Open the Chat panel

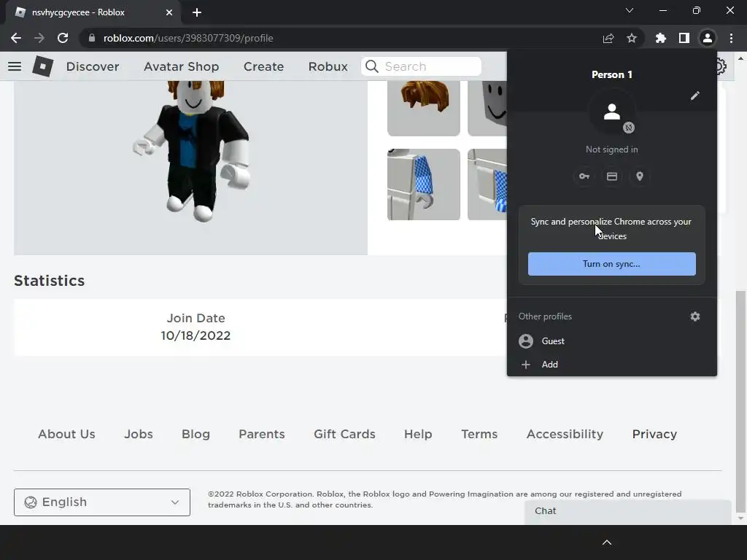[x=628, y=511]
